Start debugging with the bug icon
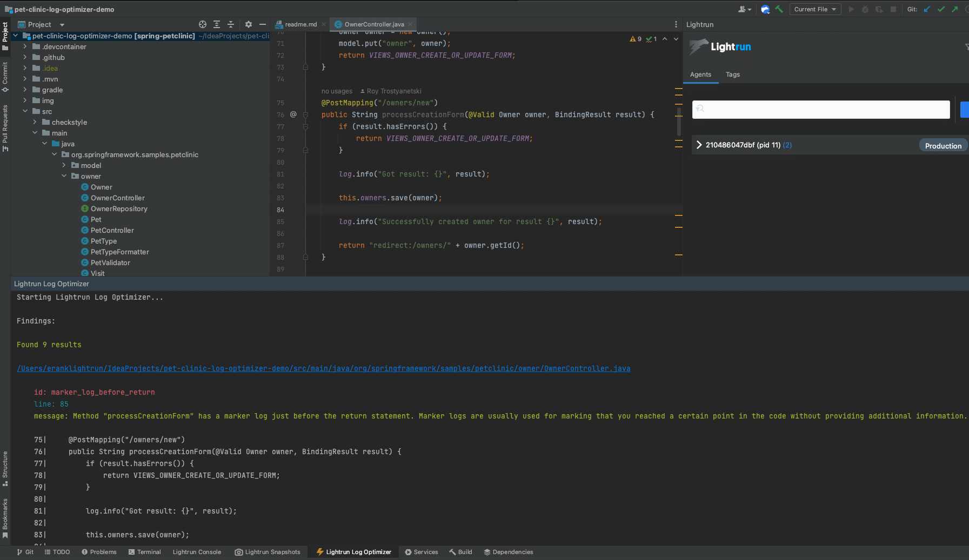The image size is (969, 560). 865,9
